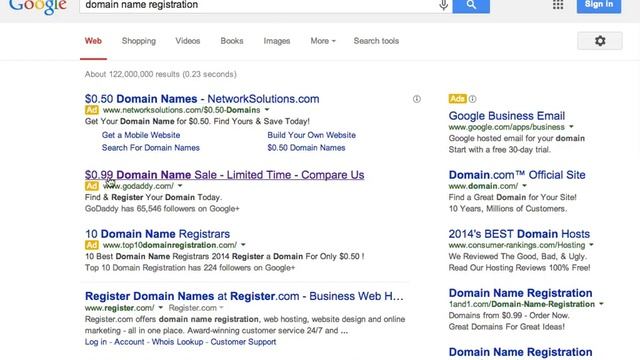This screenshot has width=640, height=360.
Task: Click 1and1.com/Domain-Name-Registration url text
Action: pos(522,304)
